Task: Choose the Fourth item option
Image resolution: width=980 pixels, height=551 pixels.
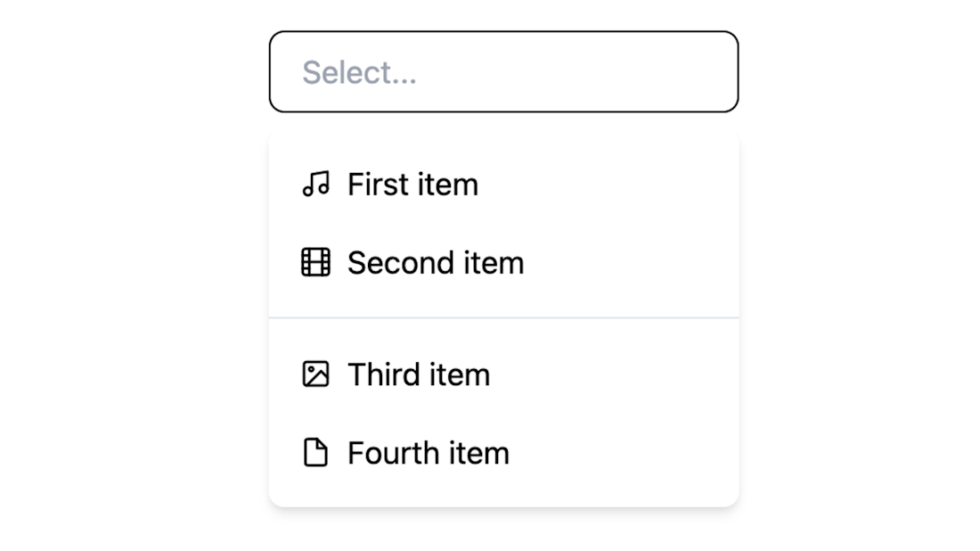Action: coord(503,452)
